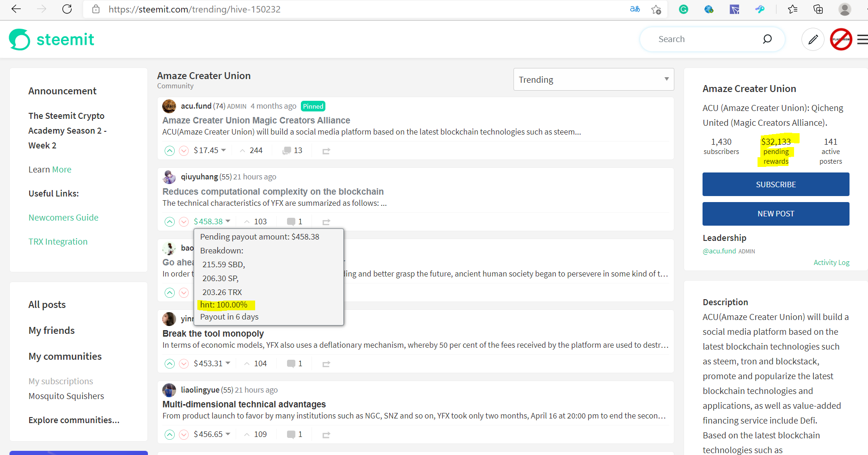The image size is (868, 455).
Task: Open the Grammarly extension icon
Action: (x=684, y=9)
